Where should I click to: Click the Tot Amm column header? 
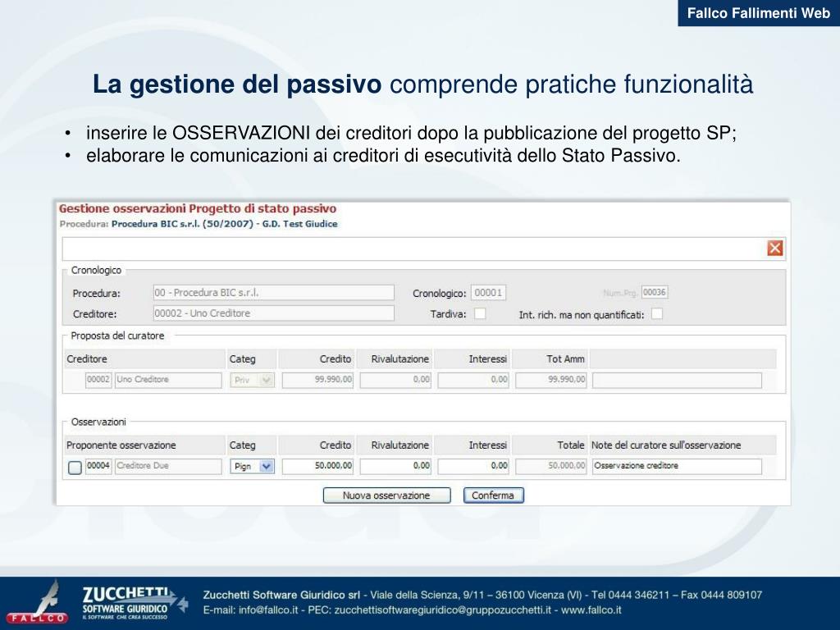click(565, 359)
